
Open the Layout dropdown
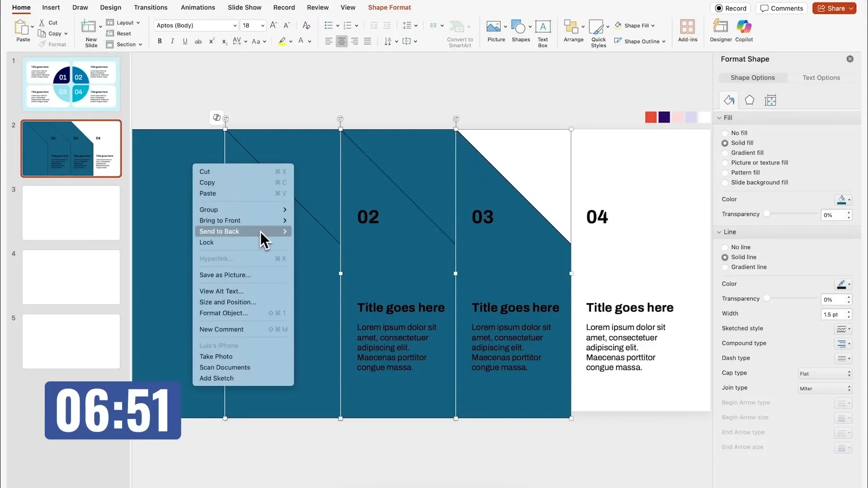point(123,23)
